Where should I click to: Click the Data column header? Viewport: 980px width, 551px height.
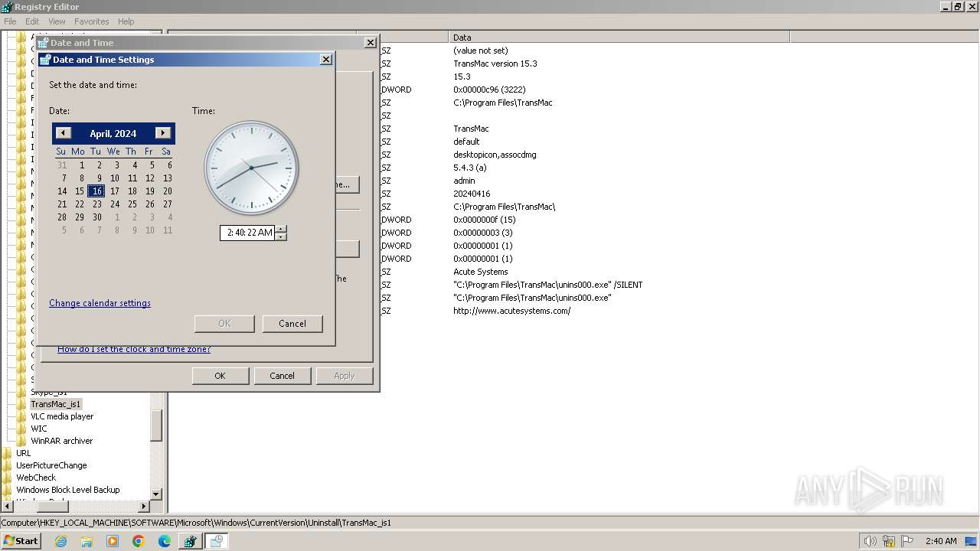point(619,37)
